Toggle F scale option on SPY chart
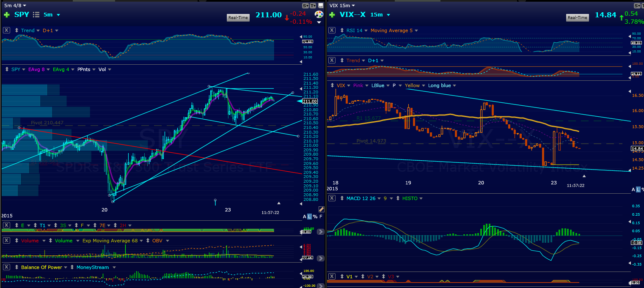The height and width of the screenshot is (288, 644). (x=321, y=217)
